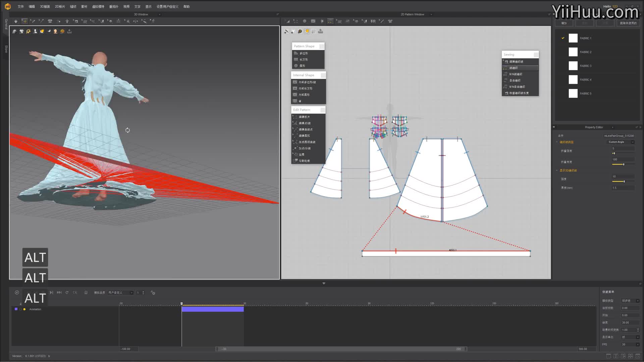Collapse the 显示3D缝纫线 property section
Screen dimensions: 644x362
pos(557,171)
